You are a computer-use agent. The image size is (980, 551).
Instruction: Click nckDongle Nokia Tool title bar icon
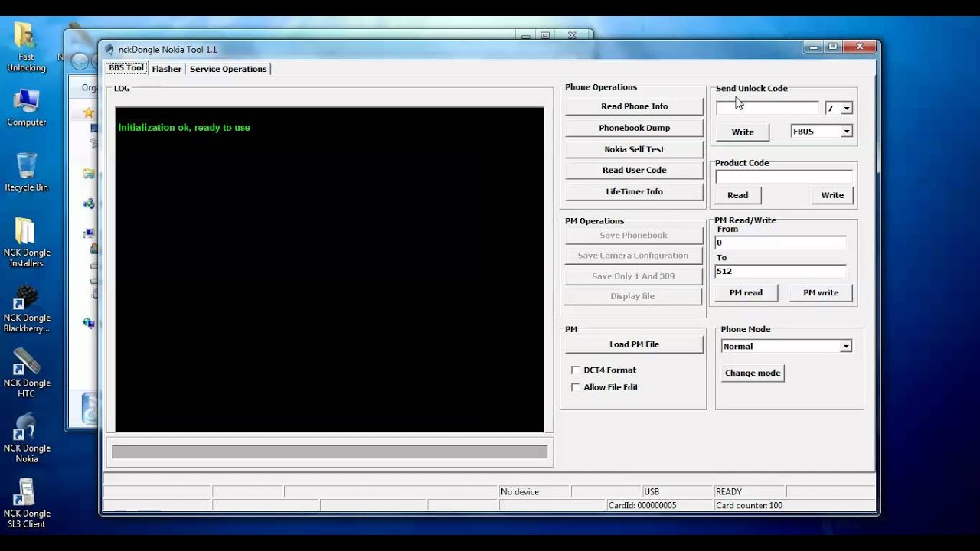(x=109, y=50)
